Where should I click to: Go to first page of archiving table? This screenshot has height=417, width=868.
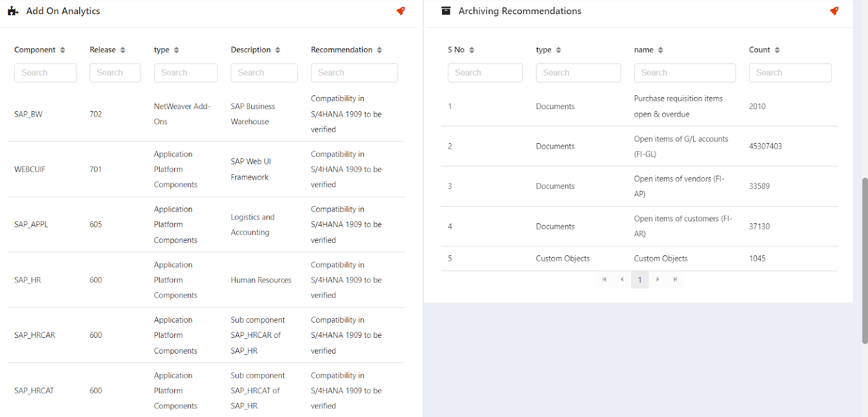pos(604,279)
